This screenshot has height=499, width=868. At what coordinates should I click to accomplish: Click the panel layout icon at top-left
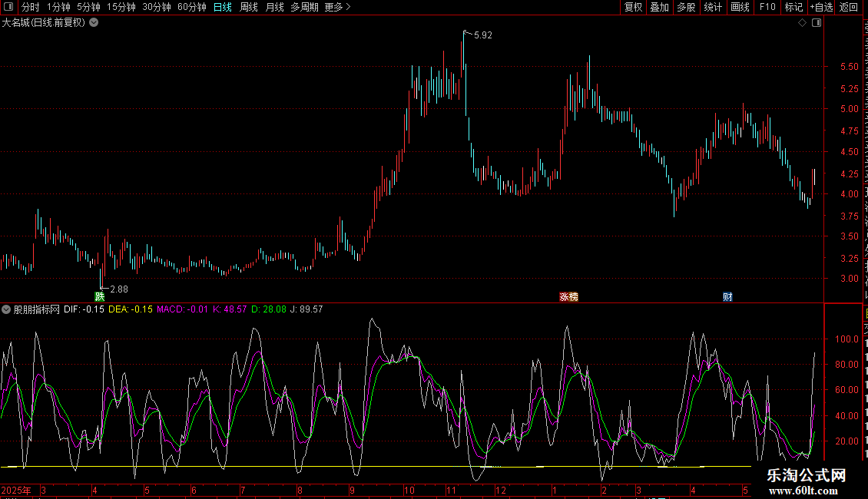(x=8, y=7)
